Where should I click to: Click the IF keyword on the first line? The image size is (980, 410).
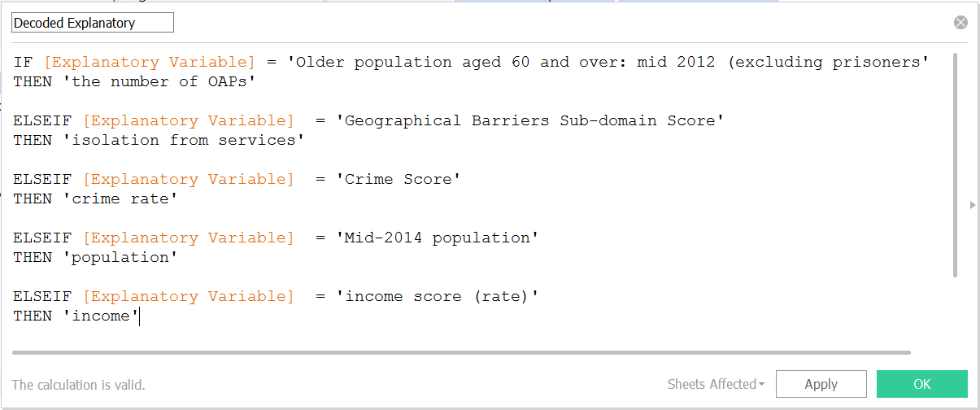click(x=23, y=62)
